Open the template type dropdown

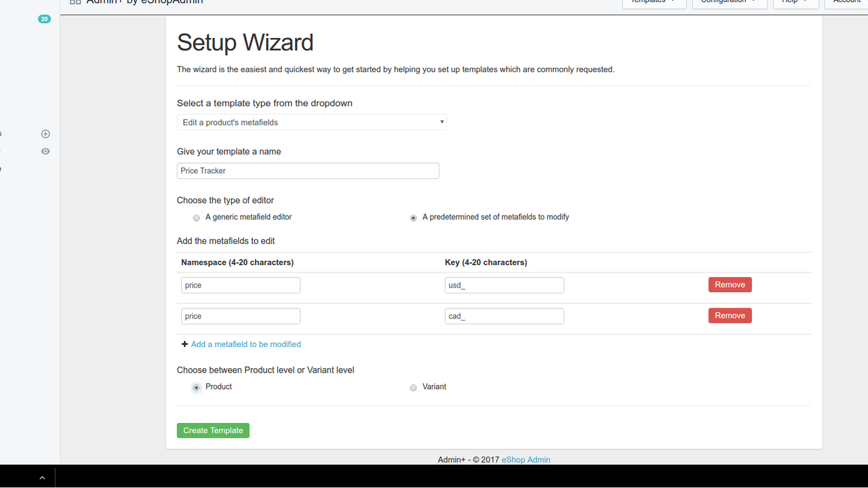(x=311, y=122)
